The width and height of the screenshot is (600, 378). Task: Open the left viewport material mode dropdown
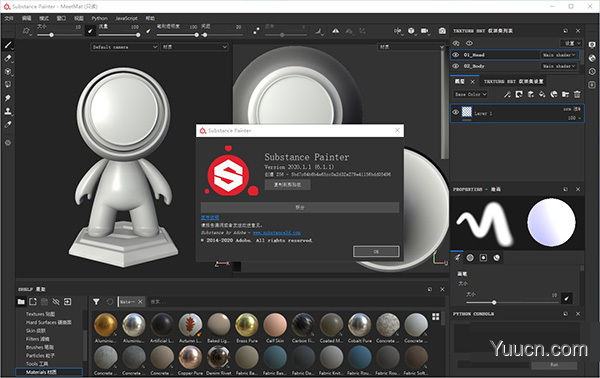click(194, 47)
